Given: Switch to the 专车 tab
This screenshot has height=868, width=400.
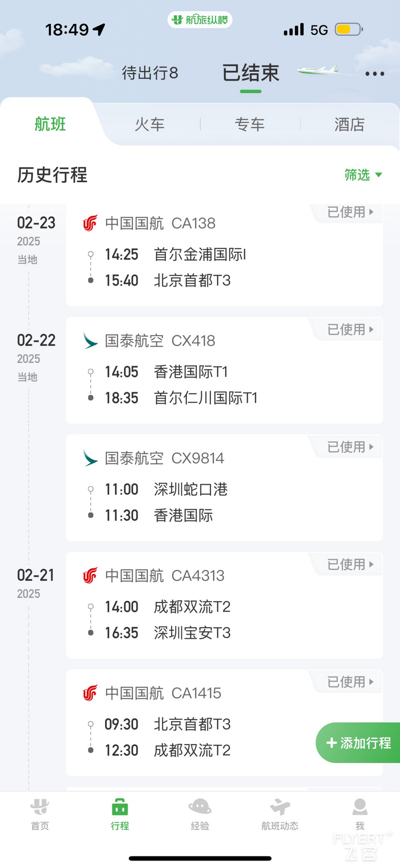Looking at the screenshot, I should coord(249,124).
